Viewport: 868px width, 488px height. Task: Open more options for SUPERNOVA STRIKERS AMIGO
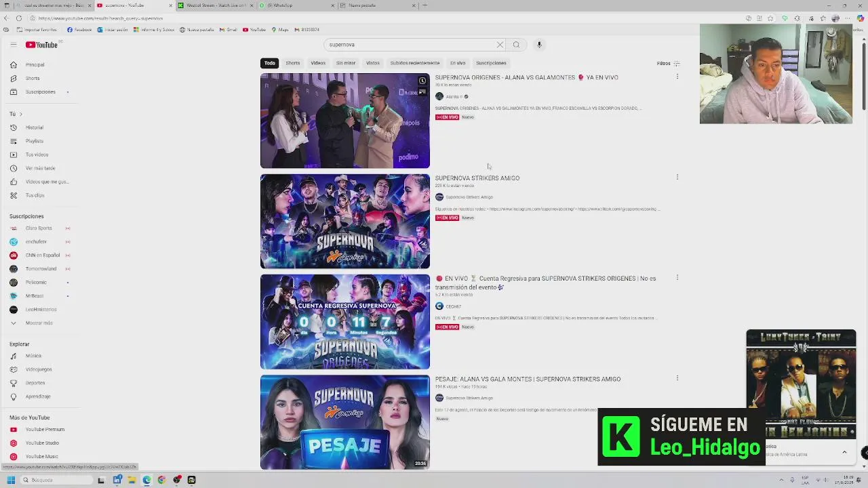(x=677, y=178)
